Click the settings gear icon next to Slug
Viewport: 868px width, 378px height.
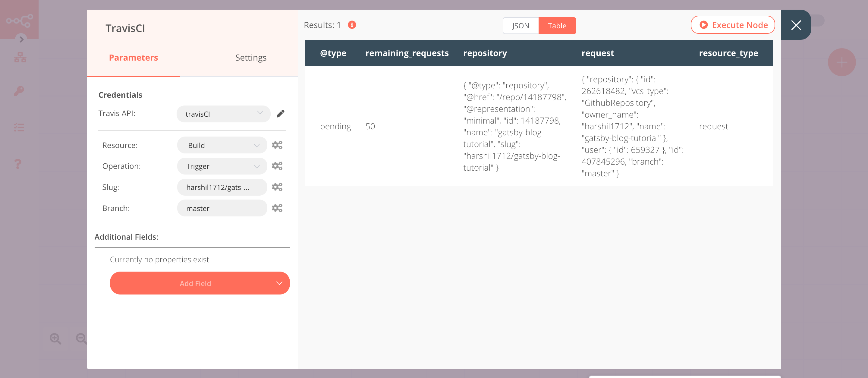pyautogui.click(x=277, y=187)
